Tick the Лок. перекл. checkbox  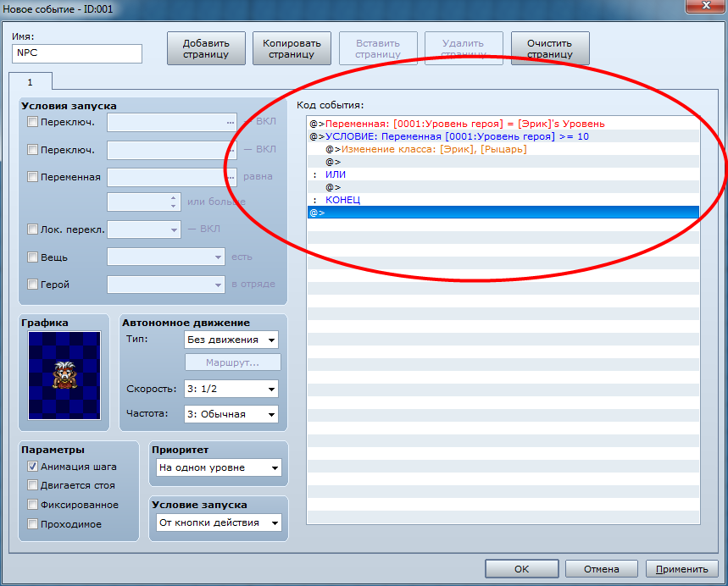pyautogui.click(x=32, y=229)
